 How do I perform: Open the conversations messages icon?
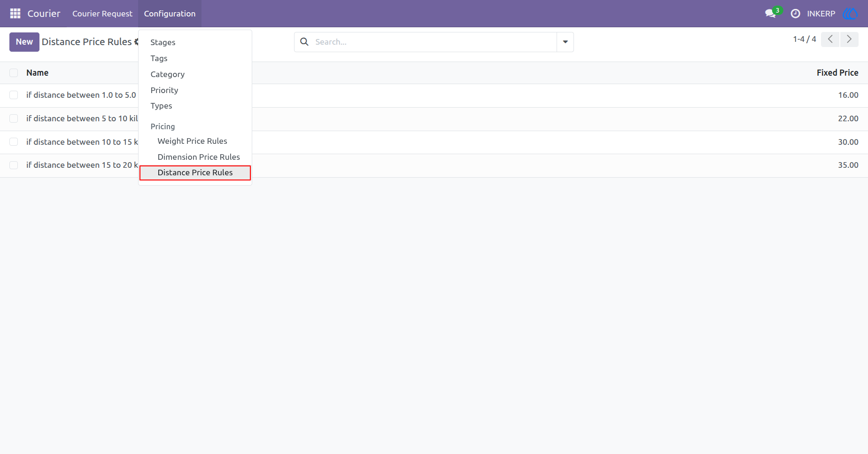tap(770, 14)
